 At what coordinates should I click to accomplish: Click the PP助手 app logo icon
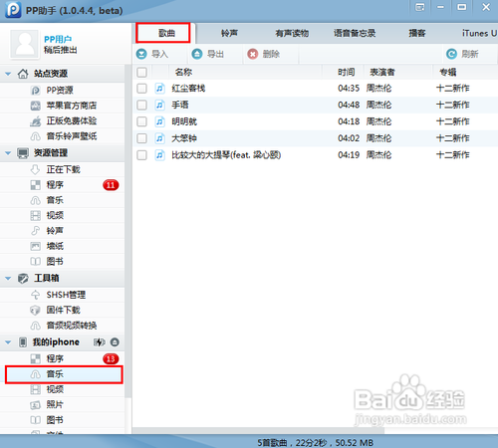click(x=13, y=10)
